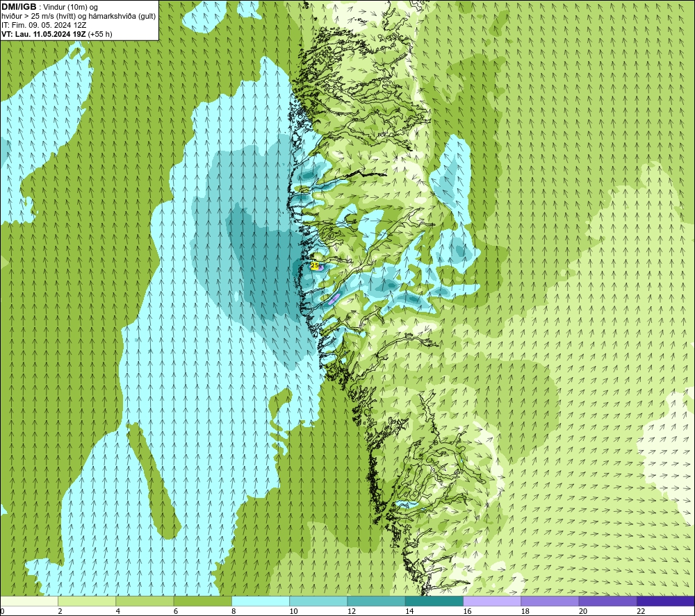Image resolution: width=695 pixels, height=616 pixels.
Task: Click the 20-22 m/s violet legend swatch
Action: [607, 601]
